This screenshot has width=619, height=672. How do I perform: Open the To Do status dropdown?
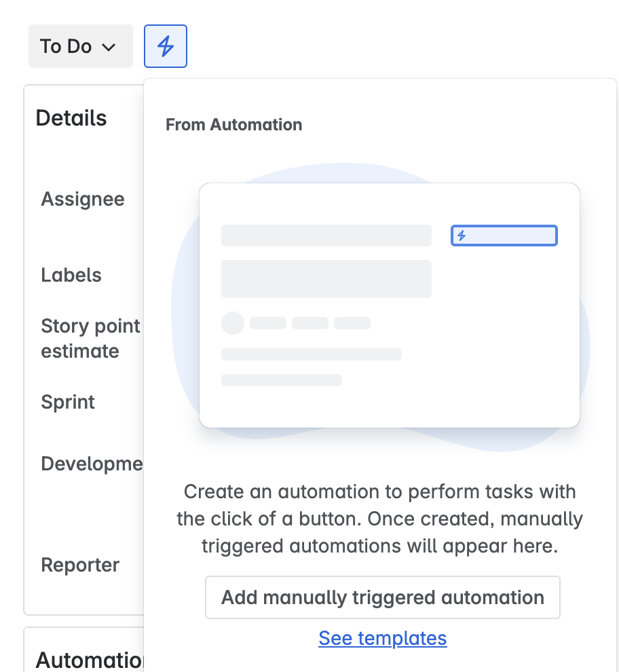(80, 45)
